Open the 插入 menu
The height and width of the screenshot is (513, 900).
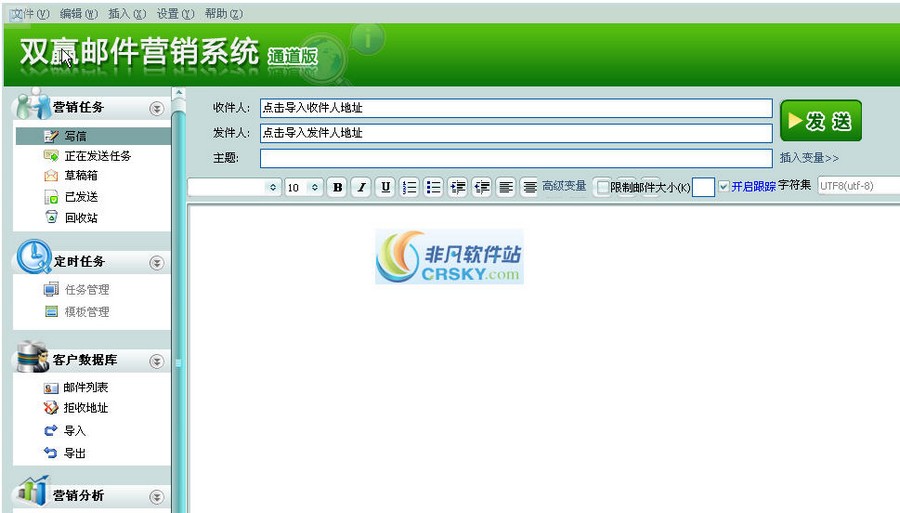(x=127, y=14)
